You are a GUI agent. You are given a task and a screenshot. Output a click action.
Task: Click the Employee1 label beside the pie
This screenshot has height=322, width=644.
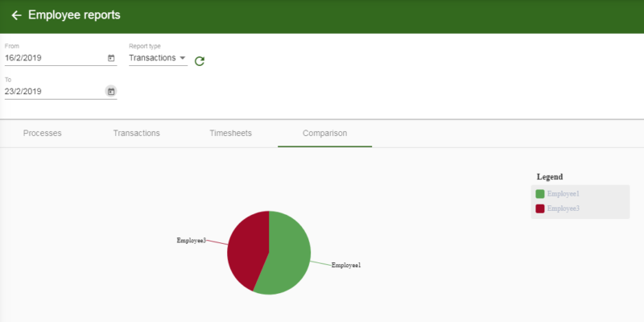(x=346, y=265)
